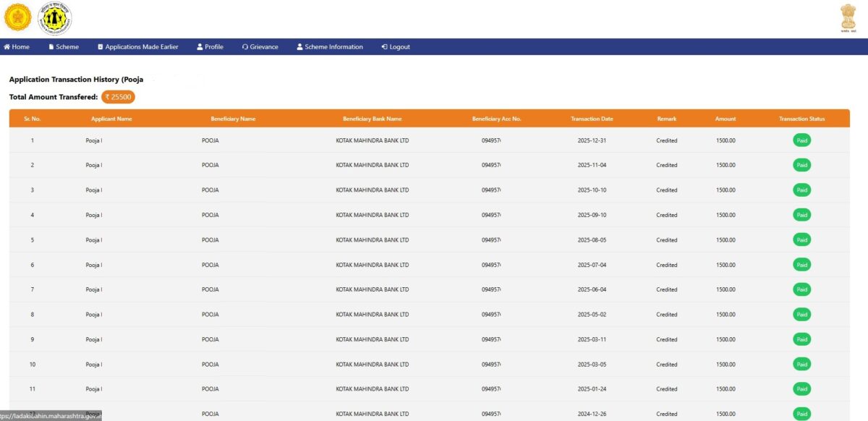Click the orange ₹25500 total amount badge
The height and width of the screenshot is (421, 868).
118,96
